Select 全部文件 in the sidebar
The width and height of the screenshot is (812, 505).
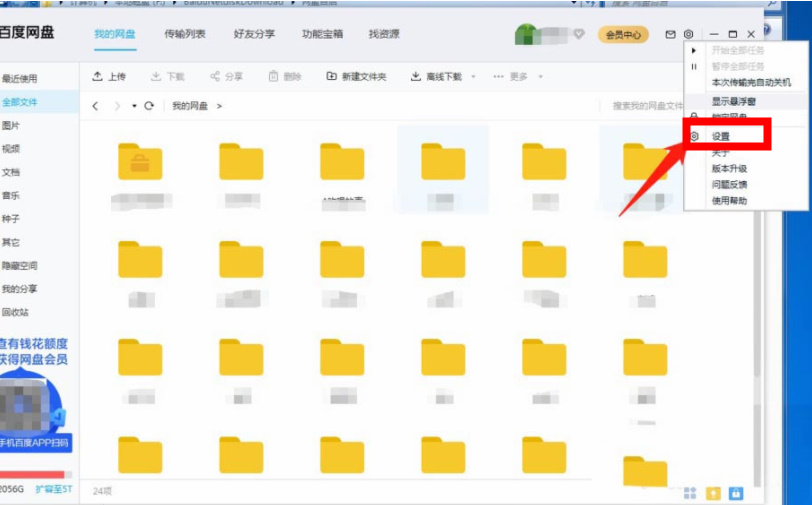[39, 102]
